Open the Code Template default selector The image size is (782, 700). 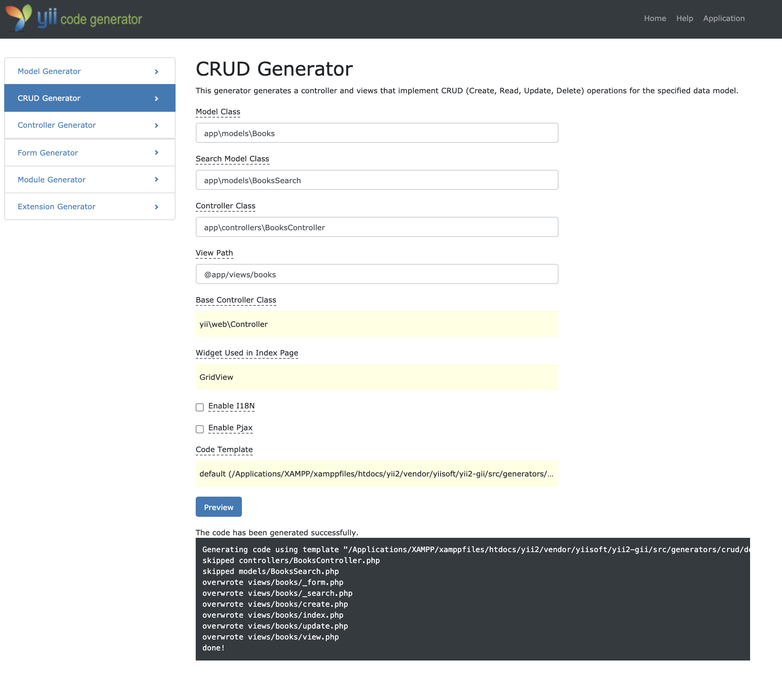[377, 474]
